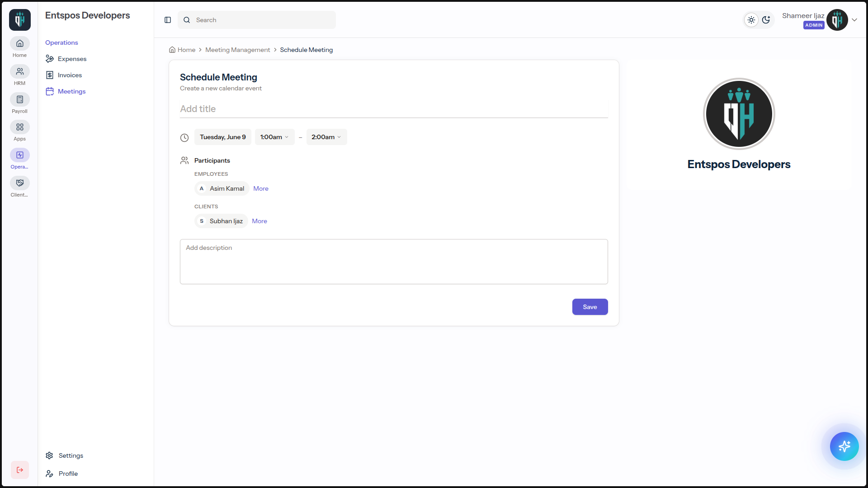Open the 2:00am end time dropdown

(326, 137)
